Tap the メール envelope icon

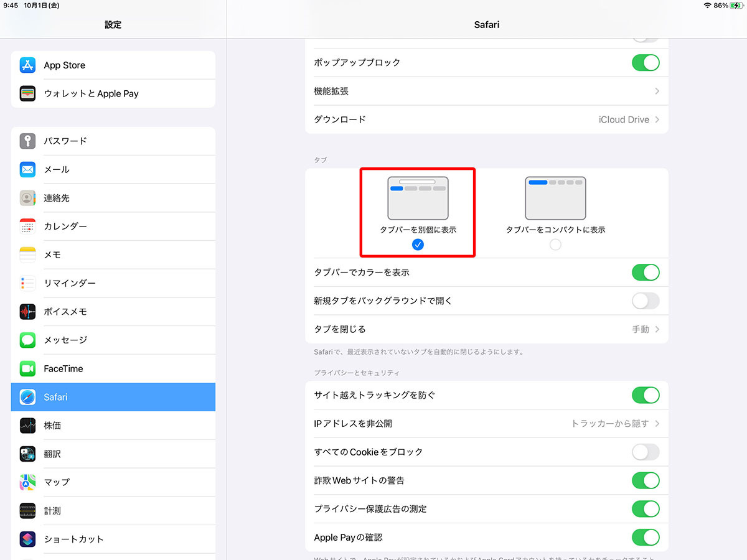[x=27, y=169]
